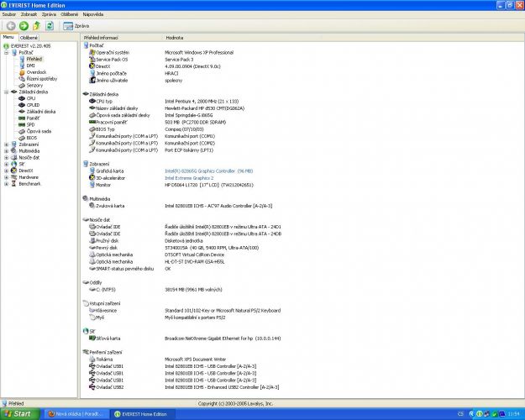Click the taskbar clock
This screenshot has height=420, width=525.
pos(513,414)
